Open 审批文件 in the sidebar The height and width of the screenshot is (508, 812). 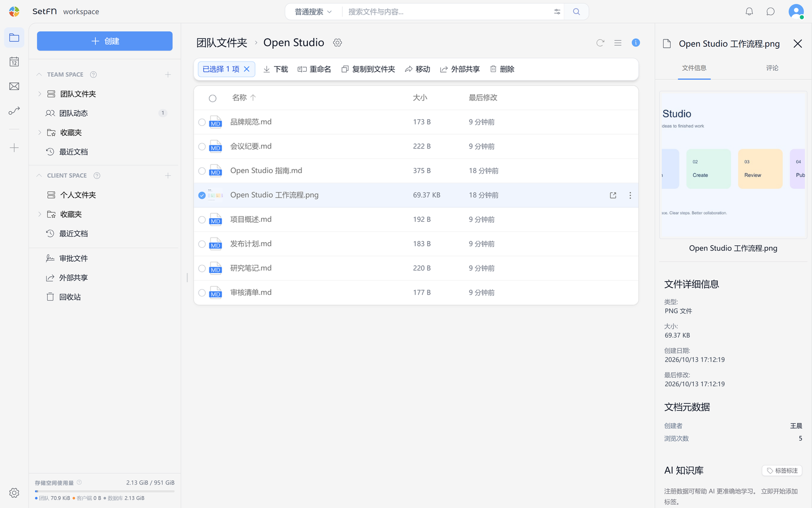(74, 259)
